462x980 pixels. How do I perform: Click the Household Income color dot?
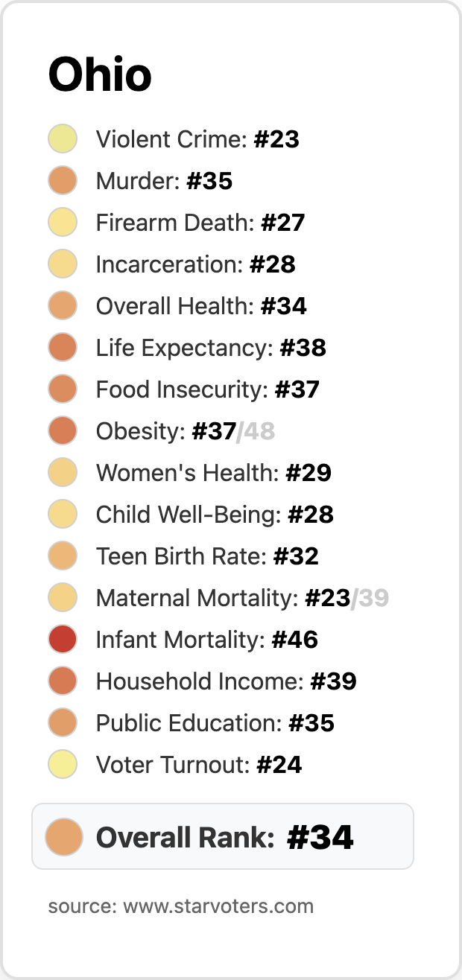click(63, 681)
